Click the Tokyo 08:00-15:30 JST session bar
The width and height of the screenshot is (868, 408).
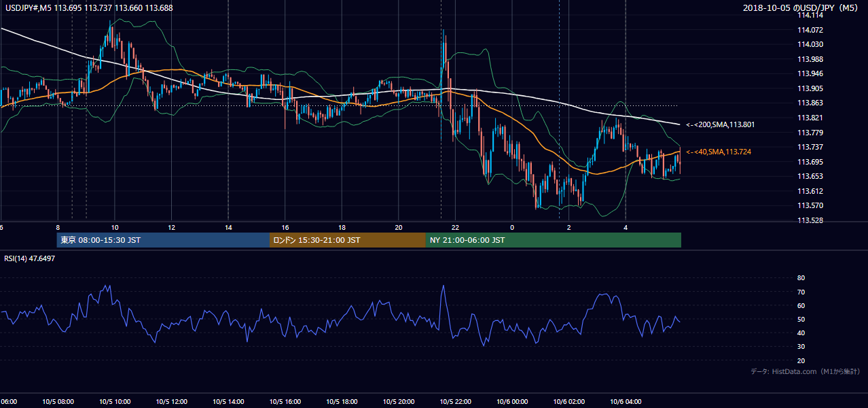point(164,240)
